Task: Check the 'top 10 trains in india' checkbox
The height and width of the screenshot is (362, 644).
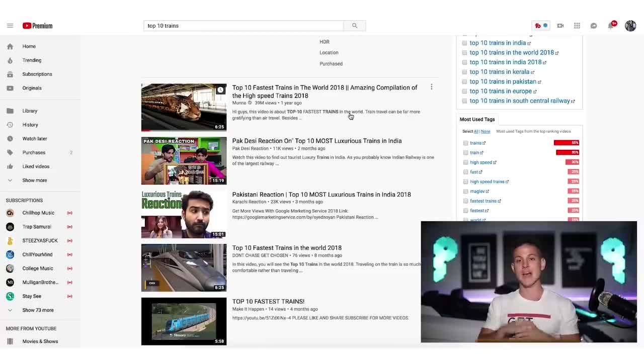Action: coord(464,43)
